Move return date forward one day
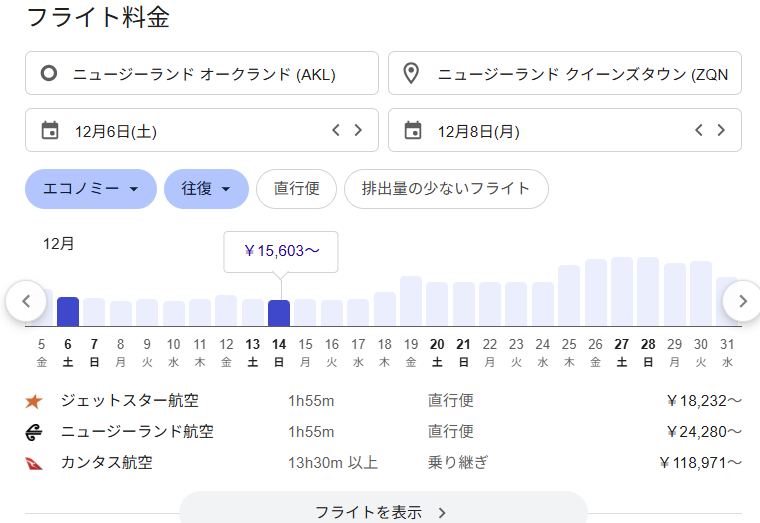 coord(721,130)
